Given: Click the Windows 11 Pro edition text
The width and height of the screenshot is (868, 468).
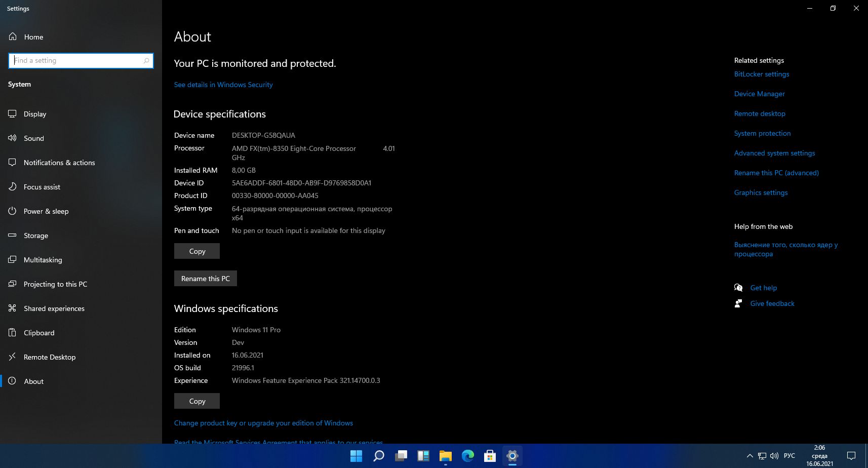Looking at the screenshot, I should coord(256,330).
